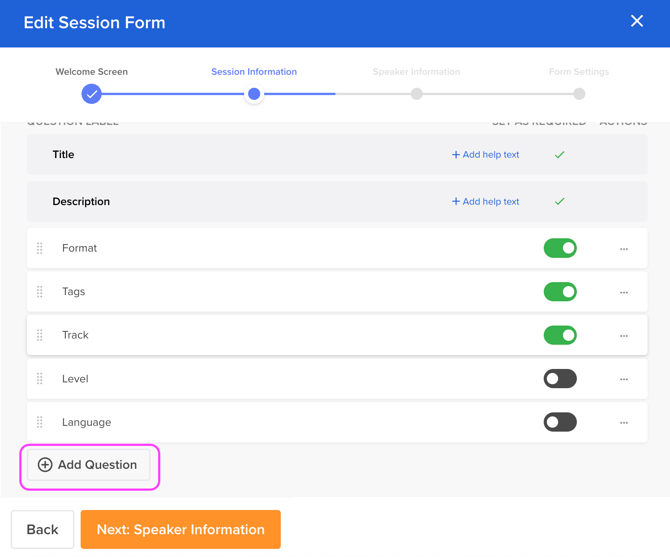
Task: Turn off the Format required toggle
Action: click(560, 248)
